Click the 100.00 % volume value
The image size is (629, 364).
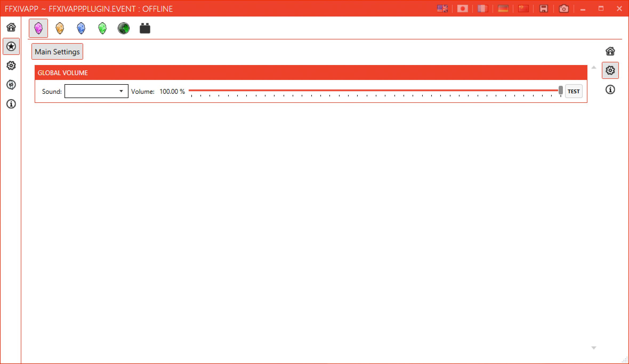point(172,91)
